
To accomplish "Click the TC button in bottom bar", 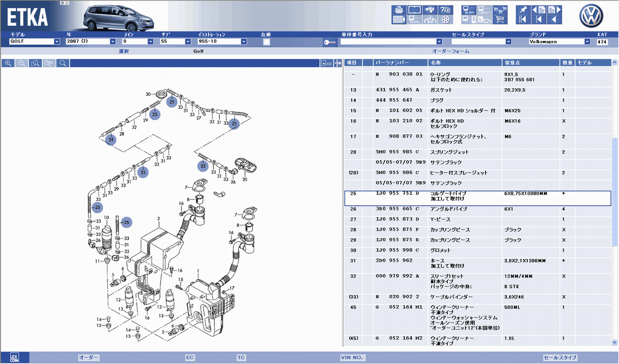I will click(x=241, y=357).
